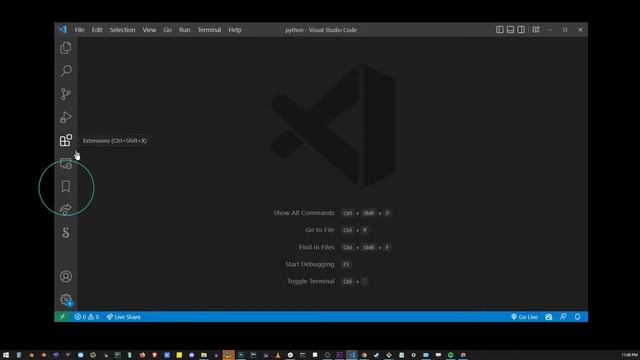
Task: Open the Search view
Action: tap(66, 71)
